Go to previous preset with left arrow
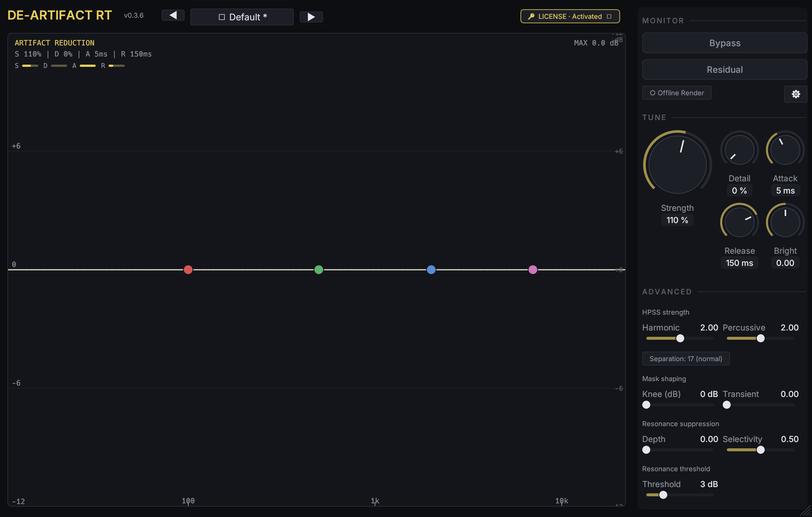The height and width of the screenshot is (517, 812). [173, 15]
